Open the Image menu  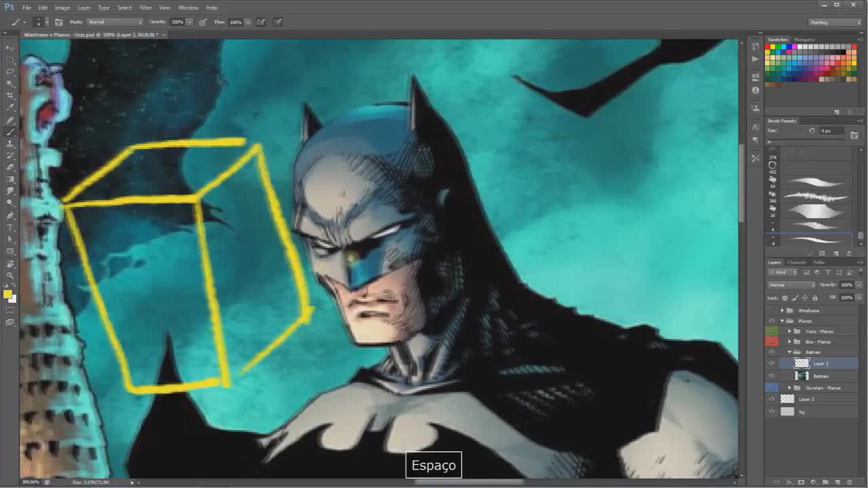tap(62, 7)
